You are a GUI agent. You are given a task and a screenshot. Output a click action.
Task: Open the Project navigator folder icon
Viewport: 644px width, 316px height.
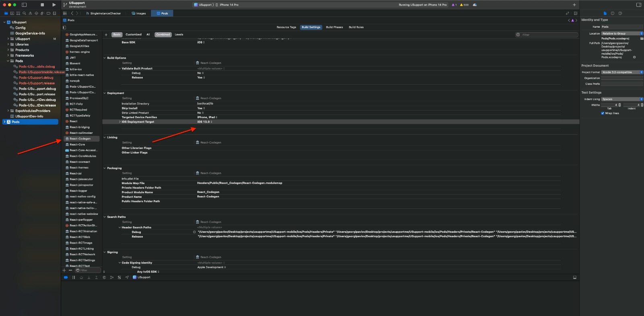pyautogui.click(x=6, y=13)
